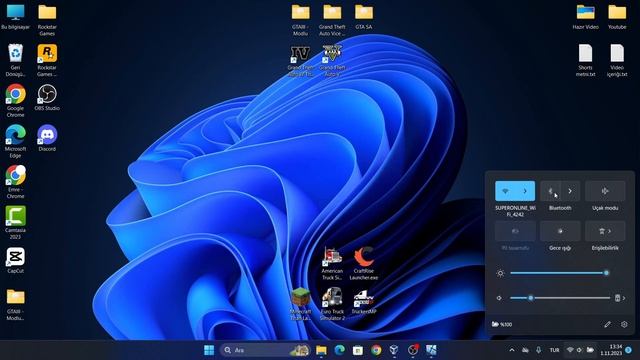The height and width of the screenshot is (360, 640).
Task: Open the sound output device chevron
Action: click(x=620, y=298)
